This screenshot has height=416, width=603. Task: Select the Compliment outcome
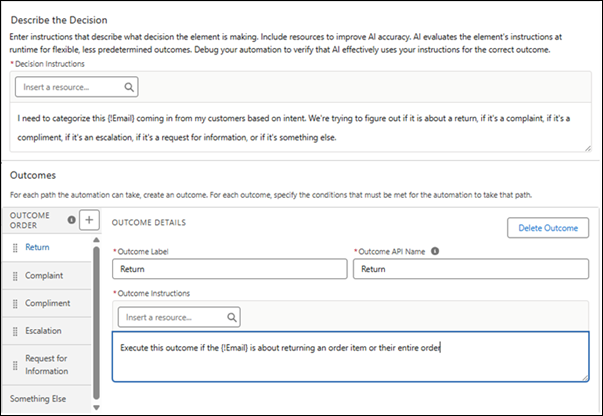click(x=50, y=303)
